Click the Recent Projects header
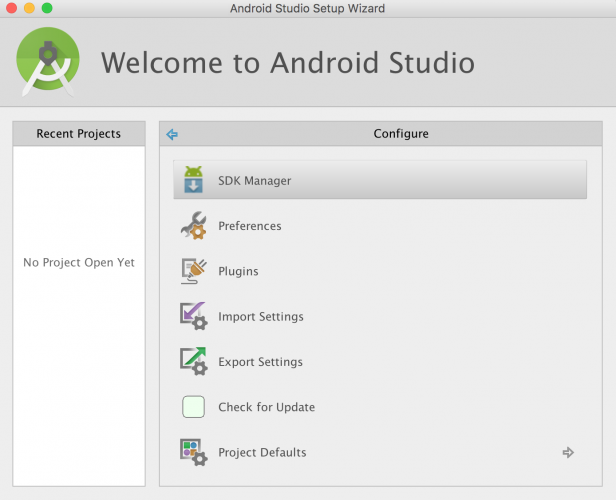This screenshot has width=616, height=500. (x=79, y=134)
